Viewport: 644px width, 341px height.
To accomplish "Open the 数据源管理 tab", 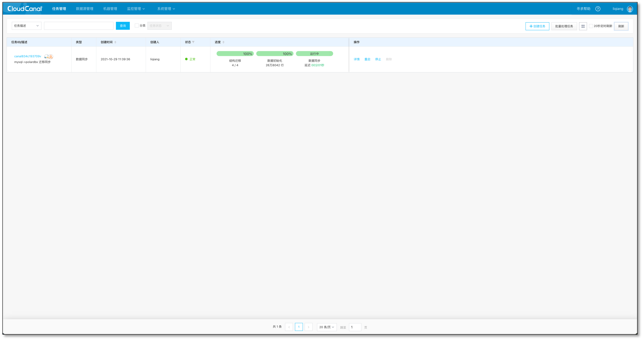I will pos(85,9).
